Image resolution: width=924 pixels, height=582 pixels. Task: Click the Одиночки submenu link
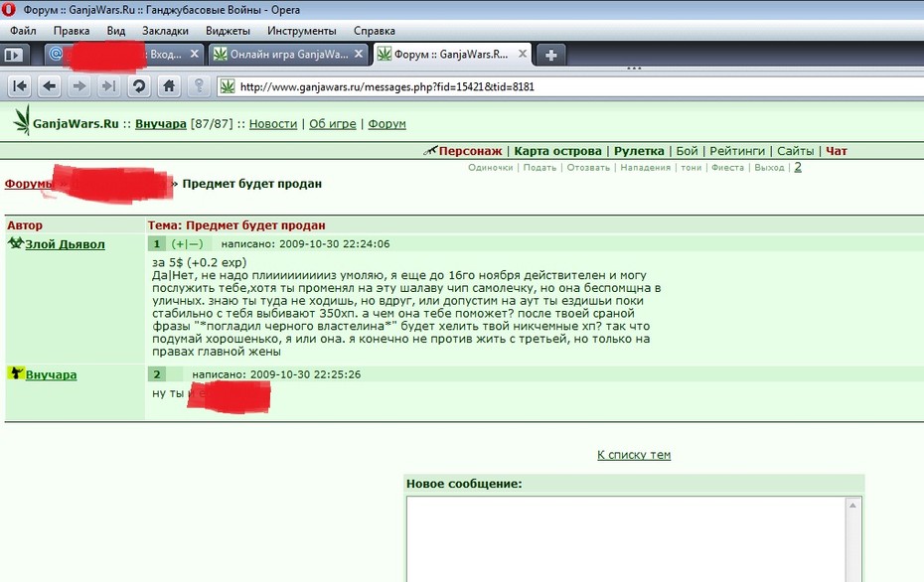click(x=490, y=167)
